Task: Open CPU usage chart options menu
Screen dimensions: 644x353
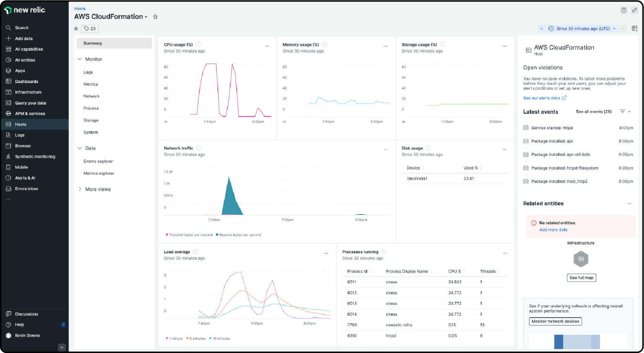Action: pyautogui.click(x=267, y=46)
